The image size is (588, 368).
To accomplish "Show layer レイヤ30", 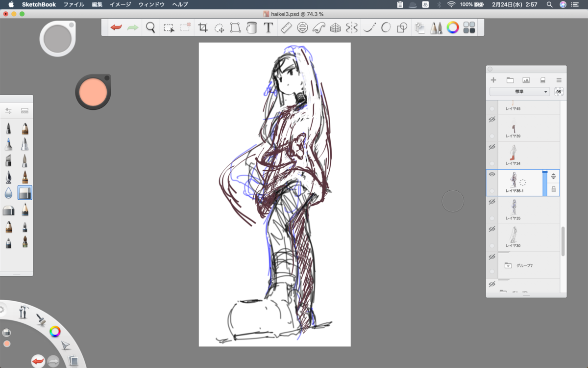I will pyautogui.click(x=492, y=229).
